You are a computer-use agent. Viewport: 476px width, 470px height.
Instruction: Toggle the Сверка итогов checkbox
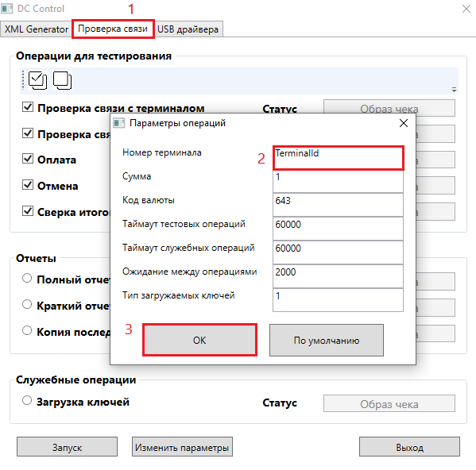pyautogui.click(x=28, y=210)
